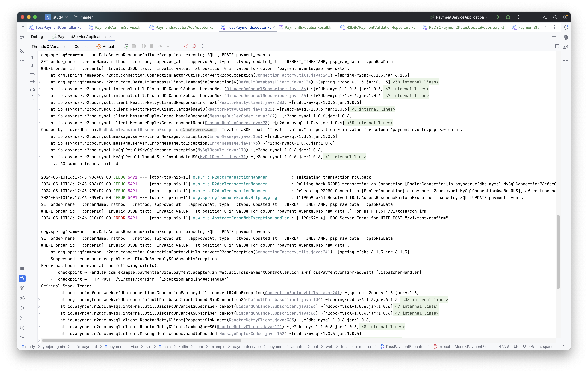Open the Build hammer tool window

22,288
